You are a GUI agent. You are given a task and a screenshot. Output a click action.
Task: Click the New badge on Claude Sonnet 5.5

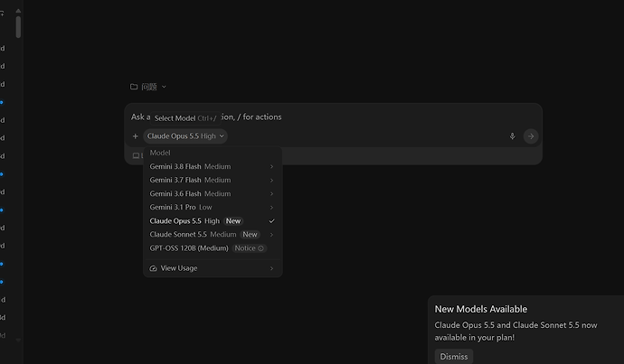250,235
